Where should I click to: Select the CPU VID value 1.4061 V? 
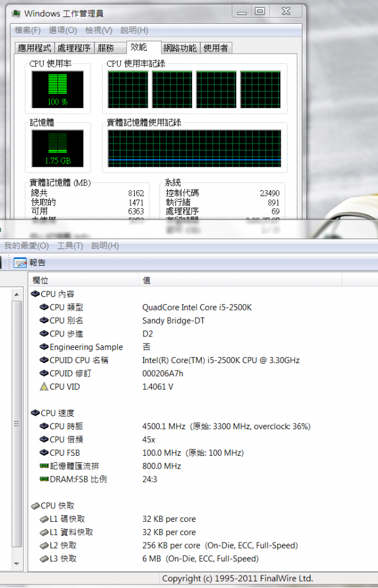pyautogui.click(x=158, y=387)
